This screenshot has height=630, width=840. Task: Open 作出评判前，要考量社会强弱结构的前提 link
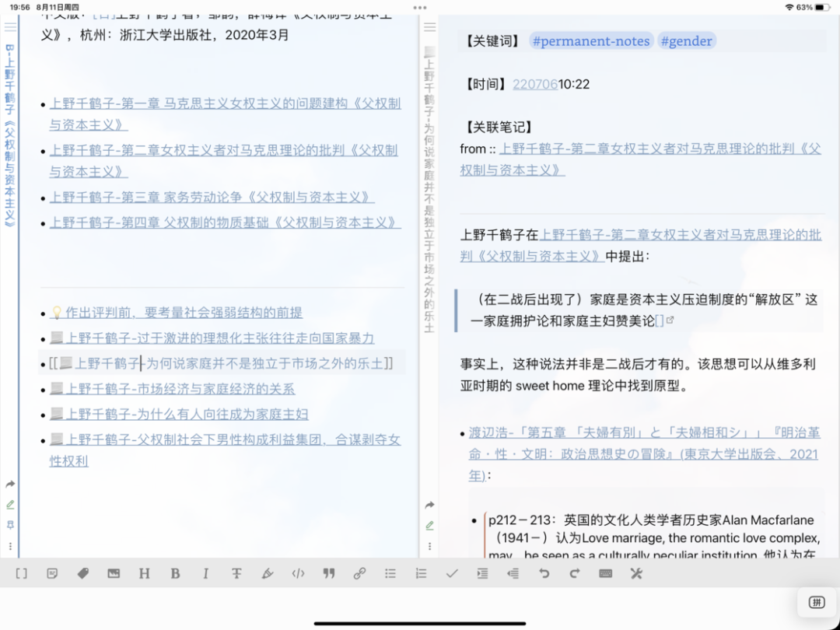click(x=177, y=313)
